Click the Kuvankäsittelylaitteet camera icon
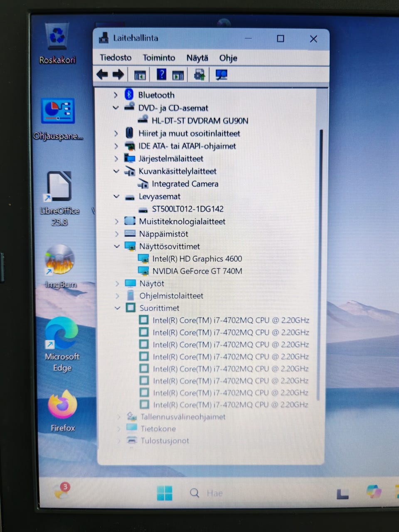 130,171
